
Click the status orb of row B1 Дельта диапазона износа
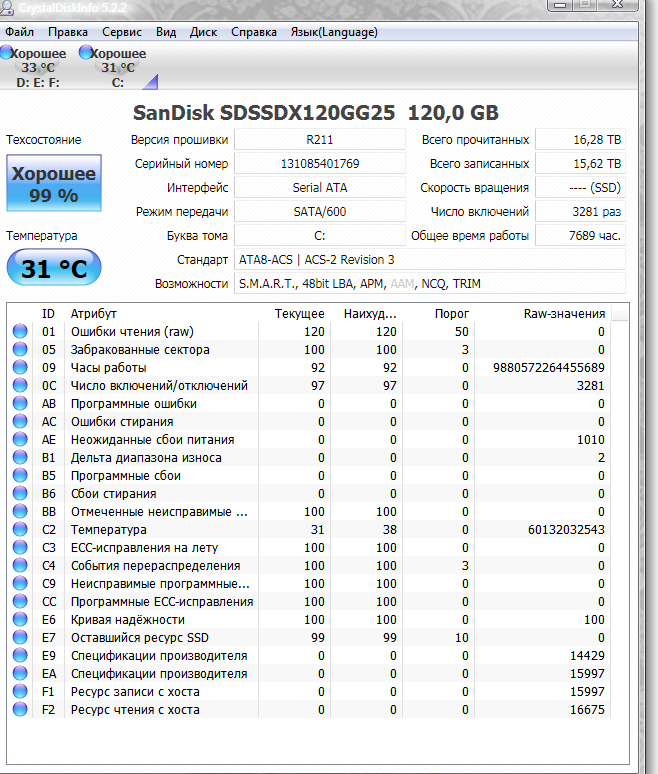click(20, 457)
